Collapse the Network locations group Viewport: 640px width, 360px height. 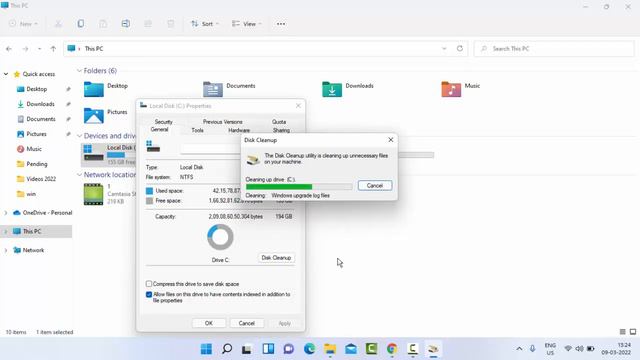[x=79, y=175]
